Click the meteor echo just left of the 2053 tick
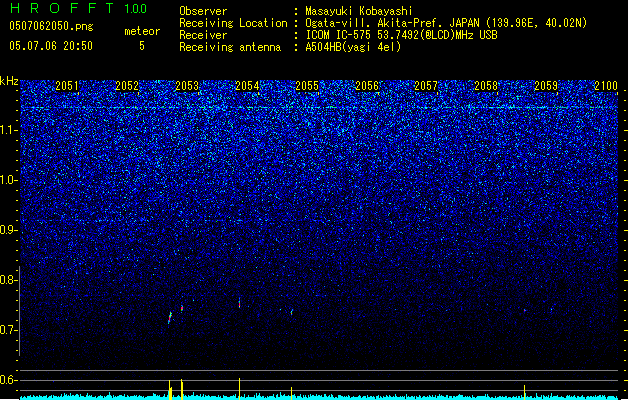 pyautogui.click(x=182, y=308)
